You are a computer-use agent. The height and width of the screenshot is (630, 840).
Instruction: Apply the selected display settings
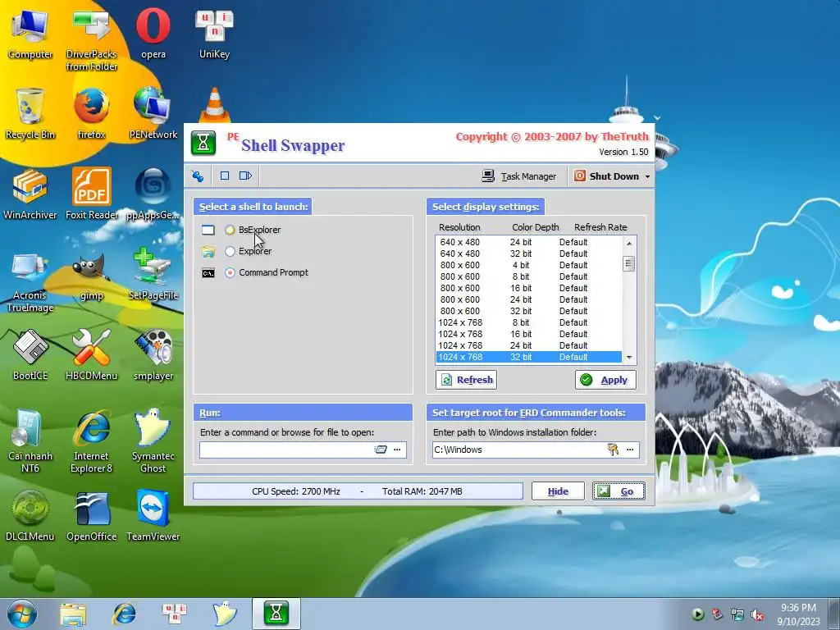[x=605, y=380]
